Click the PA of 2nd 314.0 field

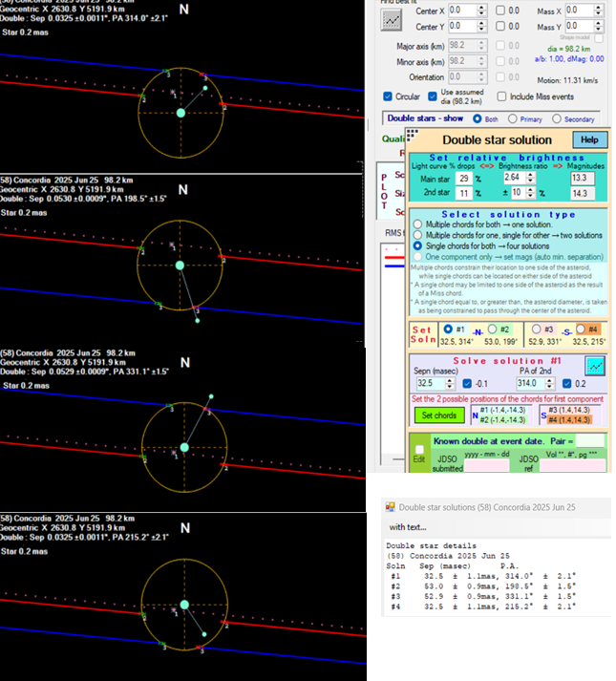pos(530,384)
